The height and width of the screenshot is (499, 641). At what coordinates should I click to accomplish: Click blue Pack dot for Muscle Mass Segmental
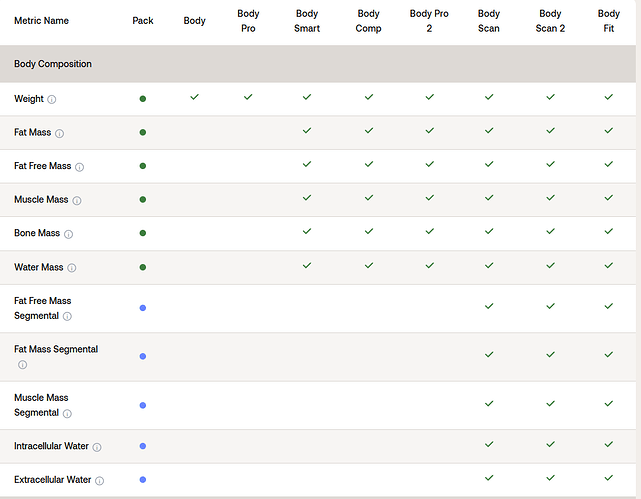click(x=143, y=405)
